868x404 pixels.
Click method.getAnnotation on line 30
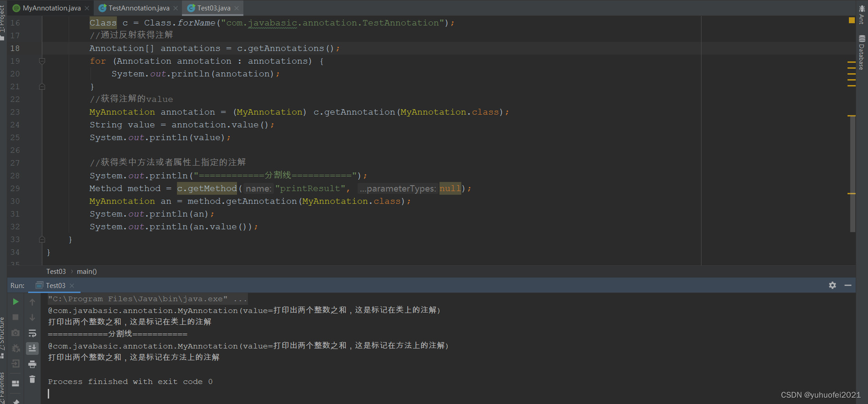point(242,201)
